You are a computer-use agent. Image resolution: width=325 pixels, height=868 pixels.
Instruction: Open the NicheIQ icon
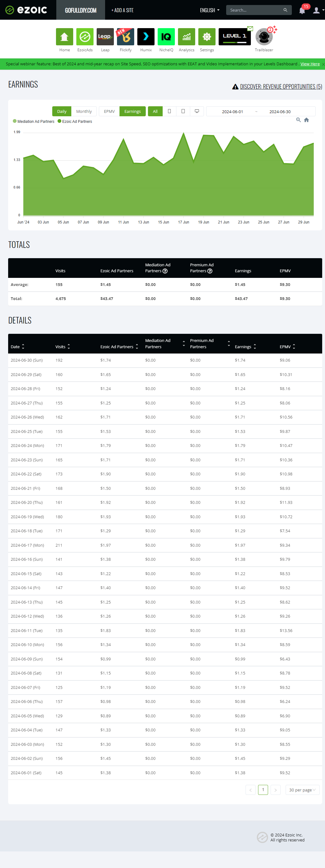166,37
